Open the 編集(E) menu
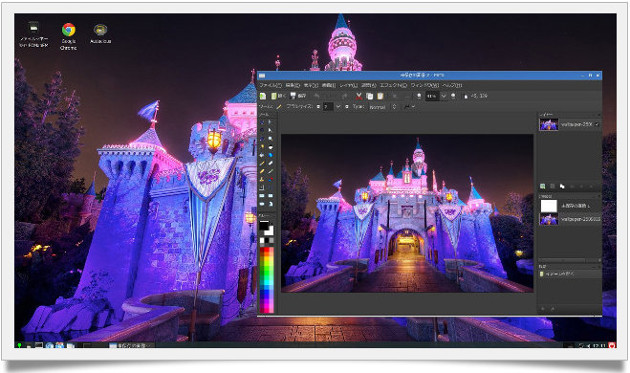The image size is (630, 373). point(292,85)
